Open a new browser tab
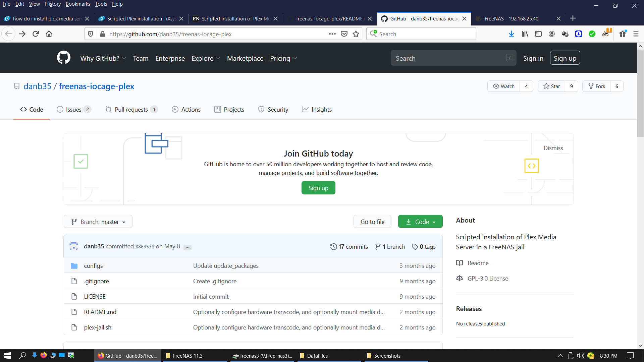Viewport: 644px width, 362px height. pos(573,18)
